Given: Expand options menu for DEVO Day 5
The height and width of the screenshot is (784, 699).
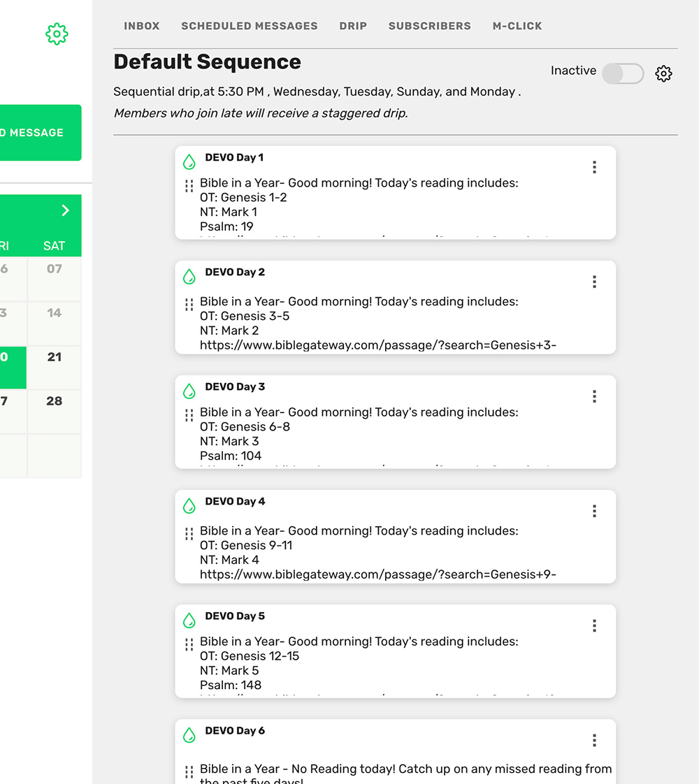Looking at the screenshot, I should [x=594, y=625].
